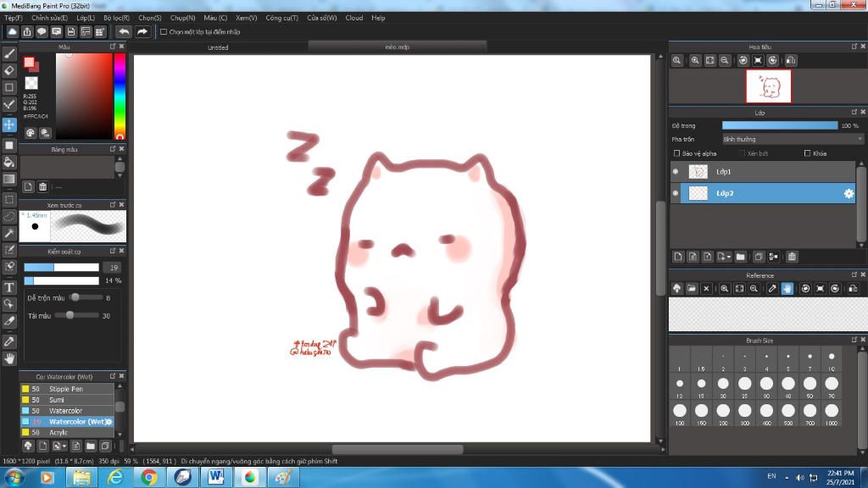Viewport: 868px width, 488px height.
Task: Click the Navigator thumbnail preview
Action: (768, 86)
